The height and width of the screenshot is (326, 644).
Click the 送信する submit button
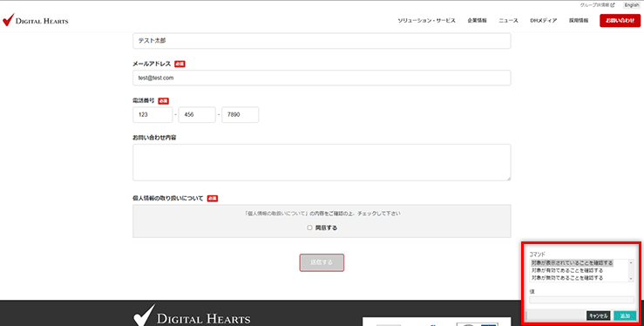pos(322,262)
